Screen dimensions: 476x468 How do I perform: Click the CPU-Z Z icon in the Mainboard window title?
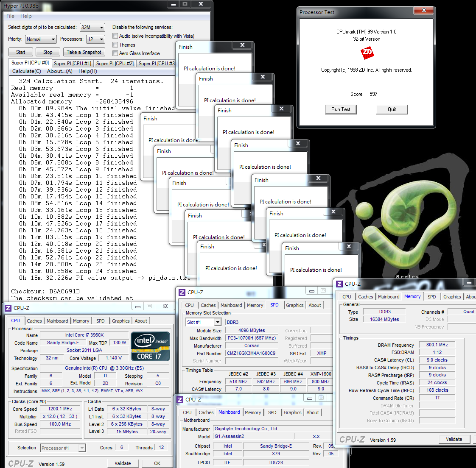pyautogui.click(x=180, y=400)
